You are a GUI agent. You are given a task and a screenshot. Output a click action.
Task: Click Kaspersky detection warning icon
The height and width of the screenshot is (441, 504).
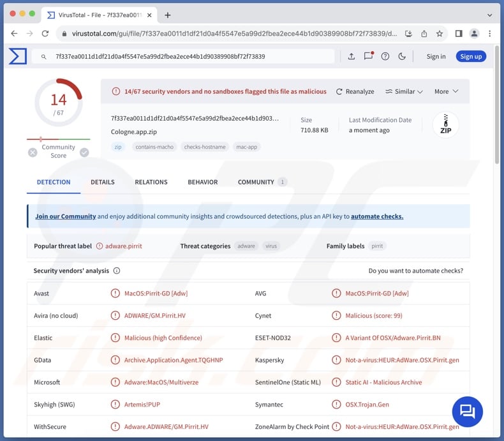(x=336, y=360)
